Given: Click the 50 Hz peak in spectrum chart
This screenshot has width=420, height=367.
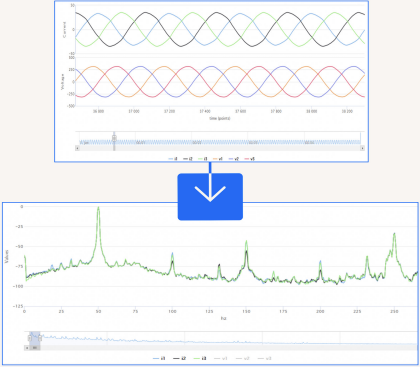Looking at the screenshot, I should pos(98,208).
